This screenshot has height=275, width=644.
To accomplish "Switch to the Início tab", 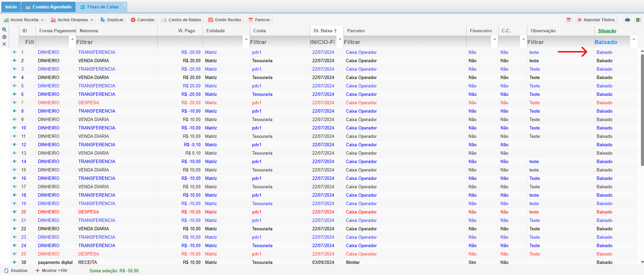I will (x=11, y=7).
